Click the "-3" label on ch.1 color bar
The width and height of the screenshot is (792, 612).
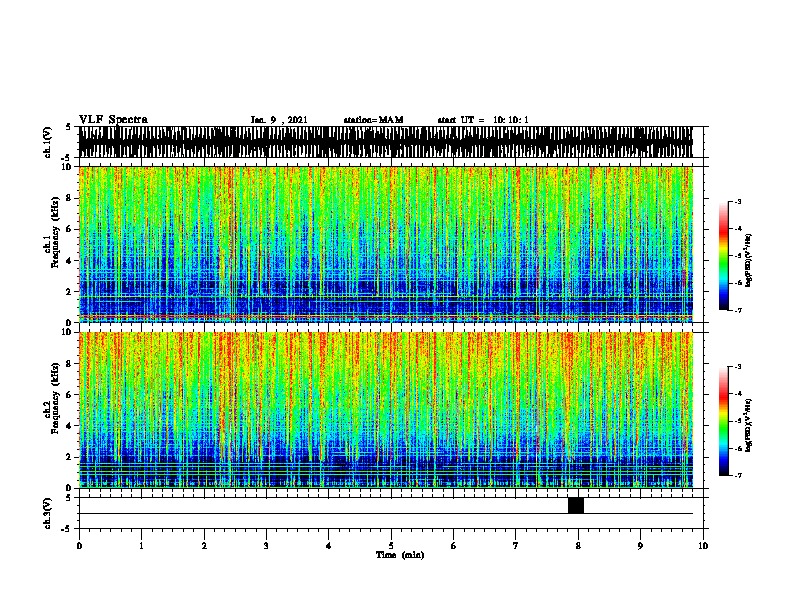737,201
